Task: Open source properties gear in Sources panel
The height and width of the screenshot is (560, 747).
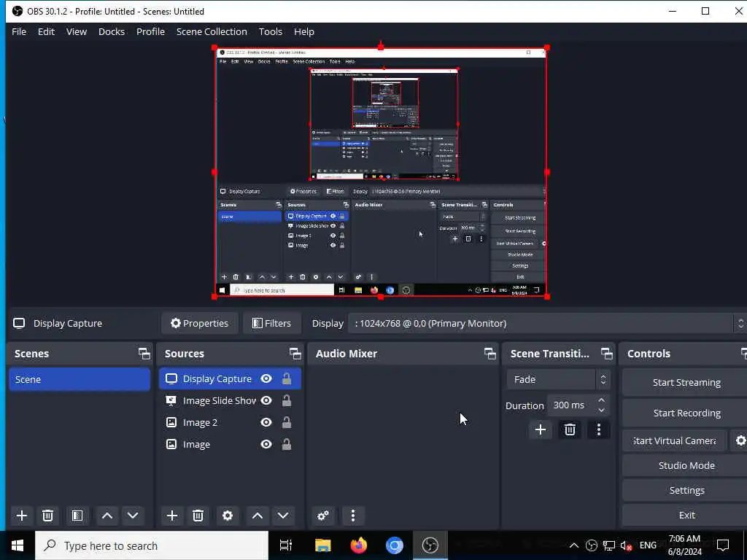Action: [228, 516]
